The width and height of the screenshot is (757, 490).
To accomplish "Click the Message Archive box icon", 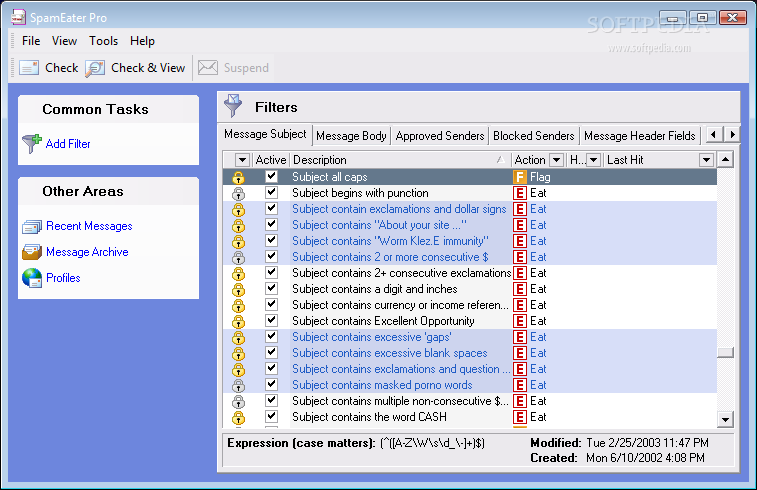I will click(x=32, y=252).
